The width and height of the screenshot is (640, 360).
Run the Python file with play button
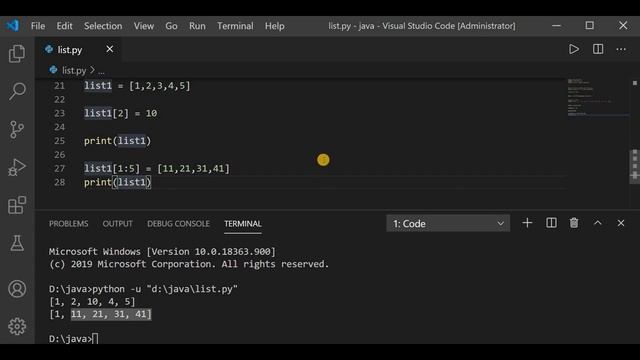574,49
